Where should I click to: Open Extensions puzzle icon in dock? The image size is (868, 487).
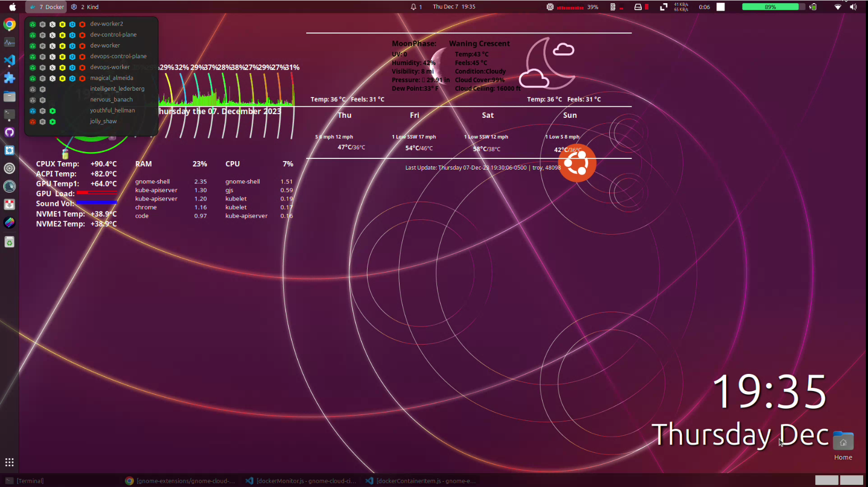(x=10, y=78)
